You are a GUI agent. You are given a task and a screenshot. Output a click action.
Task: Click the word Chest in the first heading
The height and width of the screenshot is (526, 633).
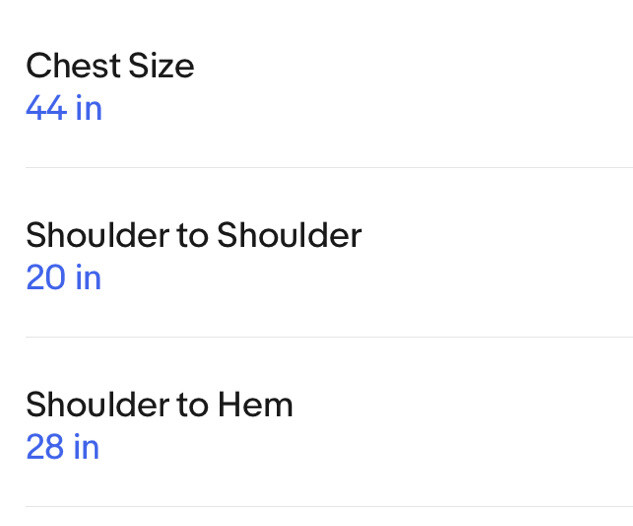pos(73,65)
